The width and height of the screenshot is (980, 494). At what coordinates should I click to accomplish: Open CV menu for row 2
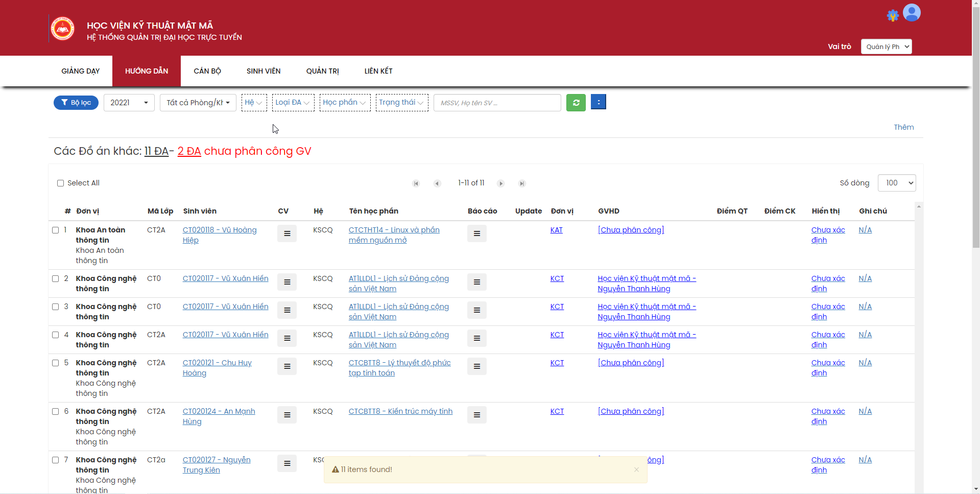click(x=287, y=282)
